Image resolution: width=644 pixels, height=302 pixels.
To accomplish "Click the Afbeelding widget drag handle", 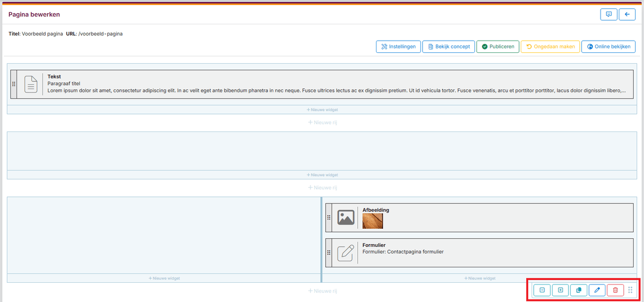I will click(329, 218).
